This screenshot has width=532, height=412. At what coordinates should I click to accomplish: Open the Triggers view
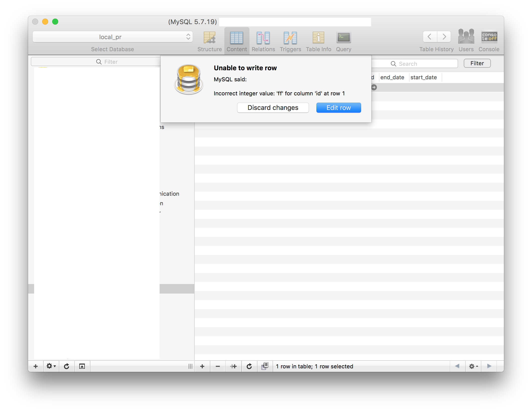click(x=290, y=41)
